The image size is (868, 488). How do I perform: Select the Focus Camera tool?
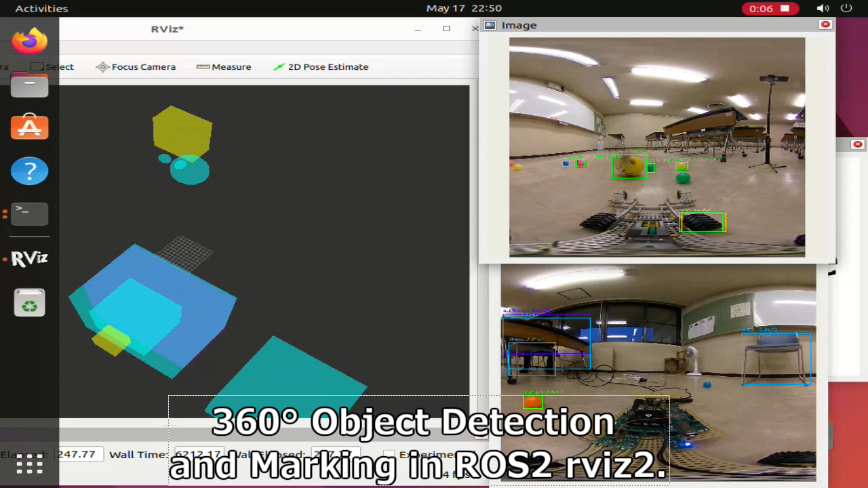point(136,67)
